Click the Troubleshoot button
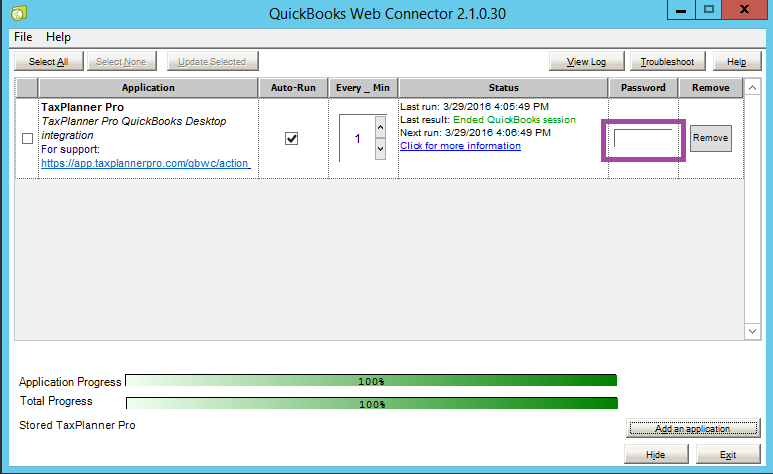 (x=667, y=62)
